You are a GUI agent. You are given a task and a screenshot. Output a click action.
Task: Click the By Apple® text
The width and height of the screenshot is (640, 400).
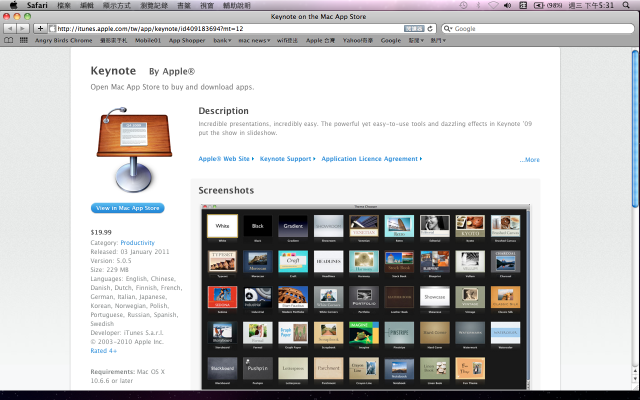172,71
